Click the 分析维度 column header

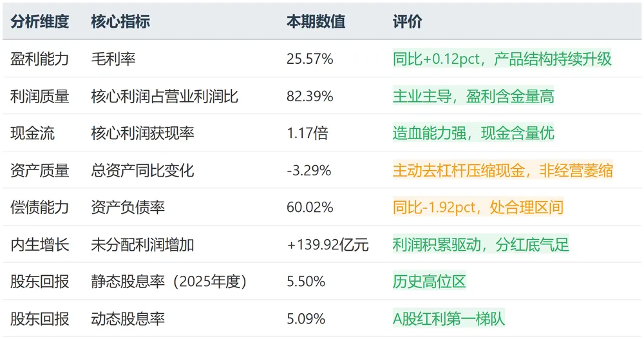coord(39,21)
